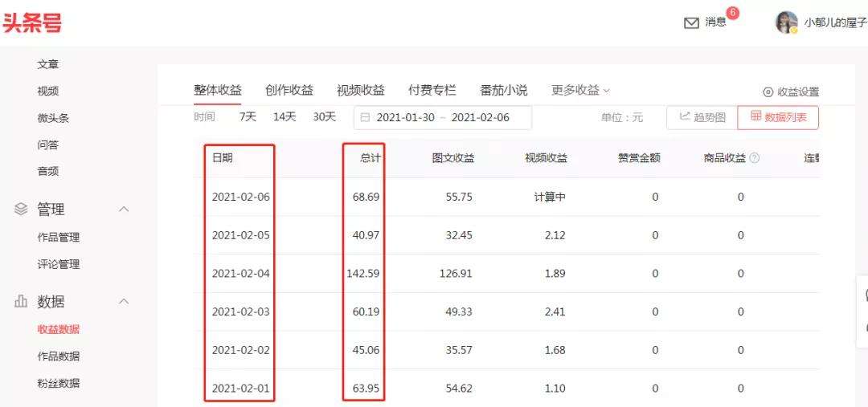The width and height of the screenshot is (868, 407).
Task: Click the 图文收益 value 54.62
Action: [459, 389]
